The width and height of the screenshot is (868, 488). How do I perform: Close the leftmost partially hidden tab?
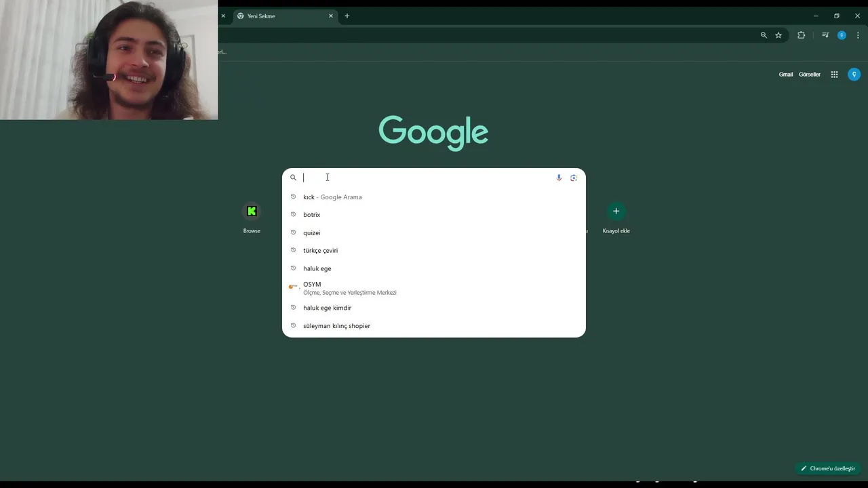coord(223,16)
